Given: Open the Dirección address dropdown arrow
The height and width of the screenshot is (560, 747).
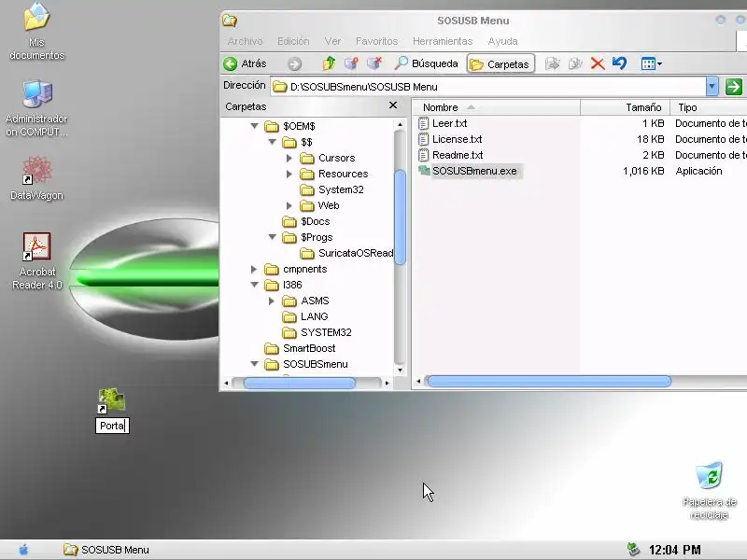Looking at the screenshot, I should click(712, 87).
